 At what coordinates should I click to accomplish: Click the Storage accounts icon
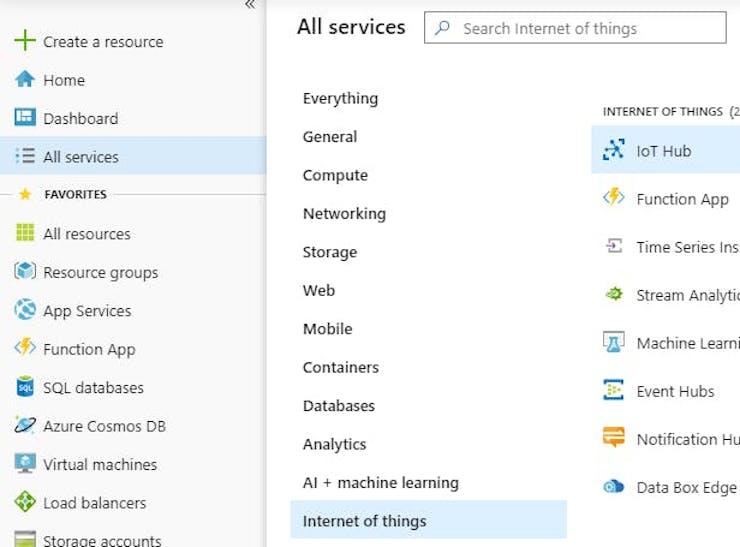coord(25,539)
